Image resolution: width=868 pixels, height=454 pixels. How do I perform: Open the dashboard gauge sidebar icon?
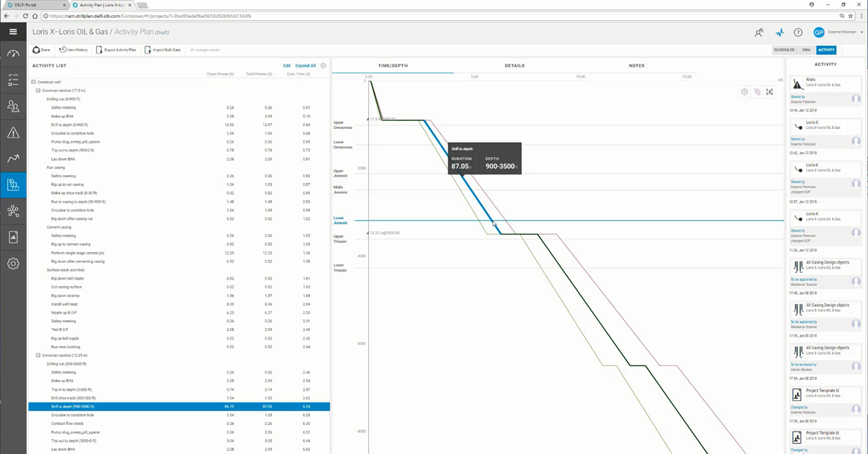(x=13, y=54)
